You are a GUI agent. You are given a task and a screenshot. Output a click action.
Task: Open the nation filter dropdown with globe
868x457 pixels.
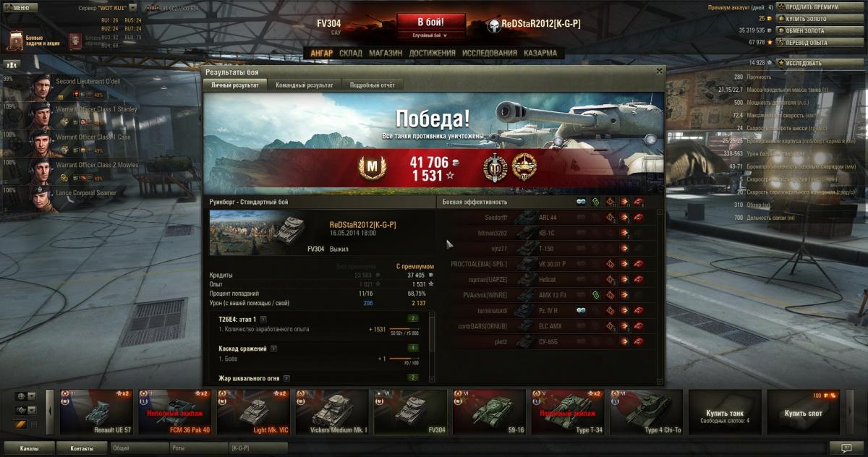coord(26,396)
